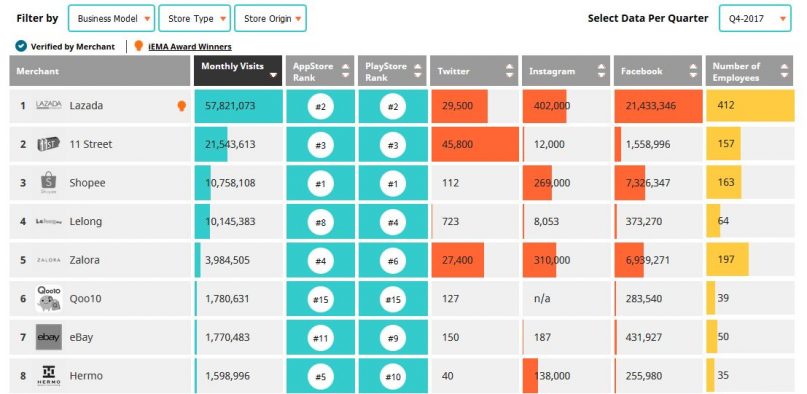Toggle sort arrows on Facebook column
Viewport: 807px width, 394px height.
point(693,71)
